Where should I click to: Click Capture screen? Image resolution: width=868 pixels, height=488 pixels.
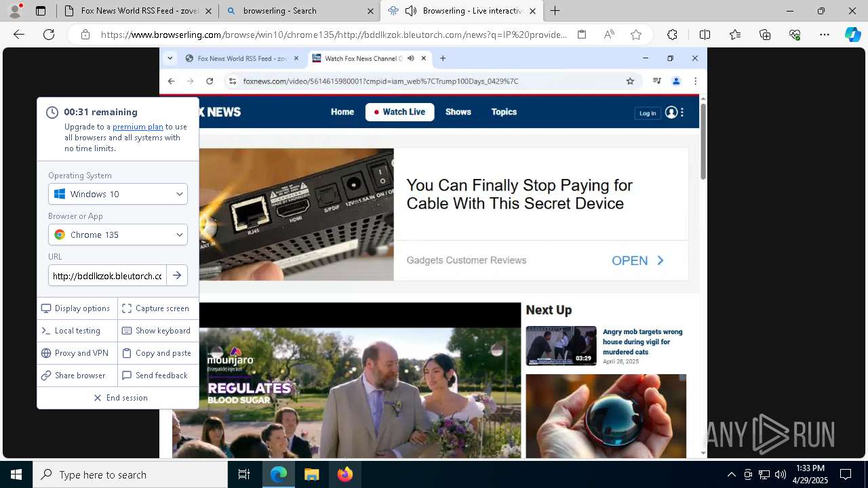(157, 308)
